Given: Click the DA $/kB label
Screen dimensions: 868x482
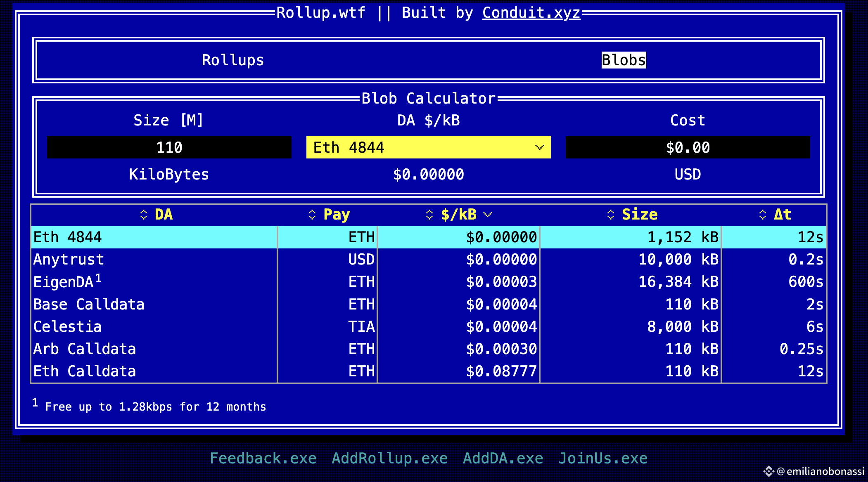Looking at the screenshot, I should 429,120.
